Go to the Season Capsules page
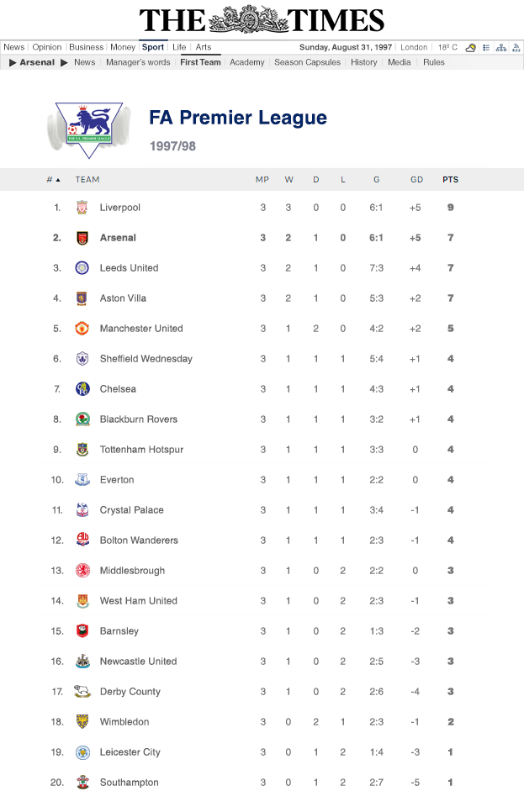The width and height of the screenshot is (524, 812). click(x=307, y=62)
